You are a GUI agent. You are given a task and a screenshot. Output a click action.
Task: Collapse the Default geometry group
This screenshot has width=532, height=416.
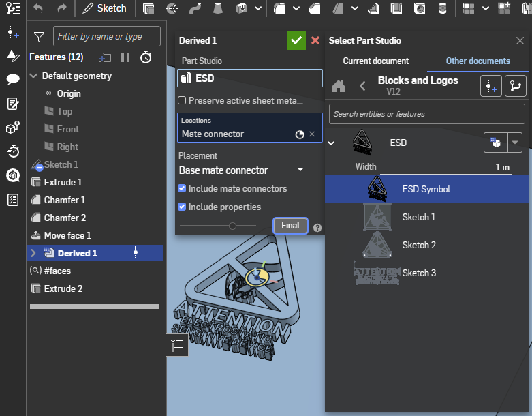[33, 76]
